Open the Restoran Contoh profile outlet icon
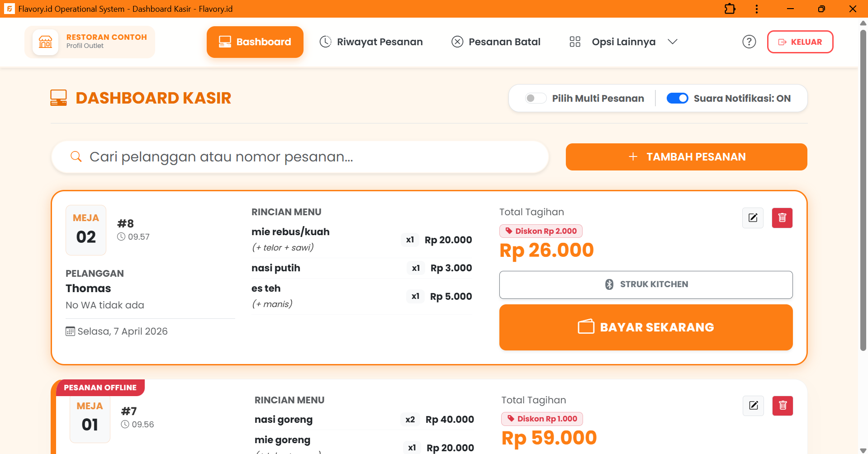Viewport: 868px width, 454px height. 45,42
